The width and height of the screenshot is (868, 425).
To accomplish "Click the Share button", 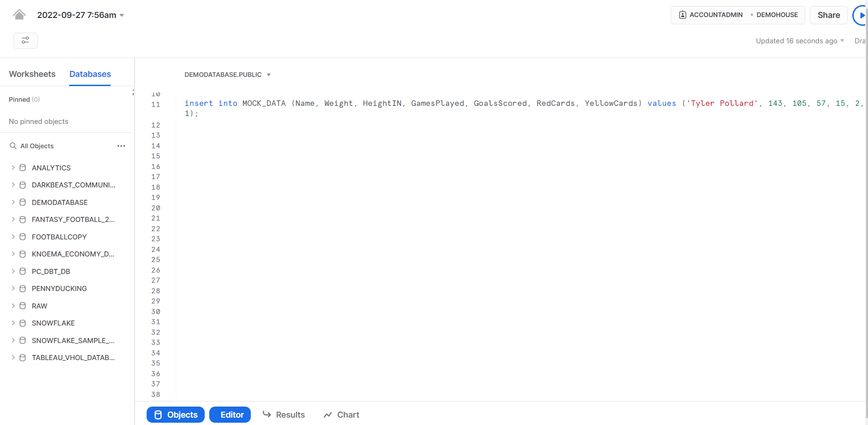I will [x=828, y=15].
